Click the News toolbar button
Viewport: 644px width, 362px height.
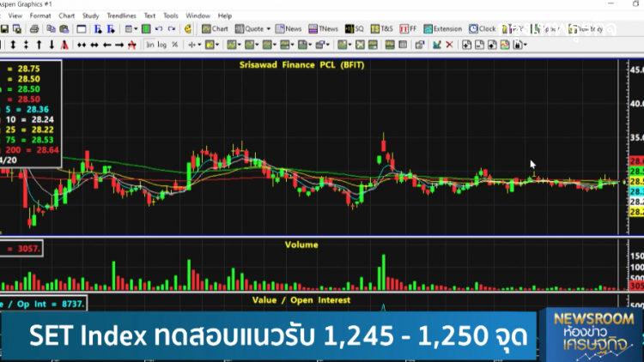(x=289, y=29)
